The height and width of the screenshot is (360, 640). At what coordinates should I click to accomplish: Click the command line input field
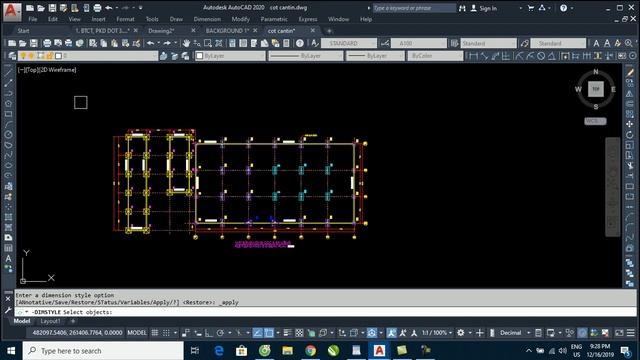point(325,312)
